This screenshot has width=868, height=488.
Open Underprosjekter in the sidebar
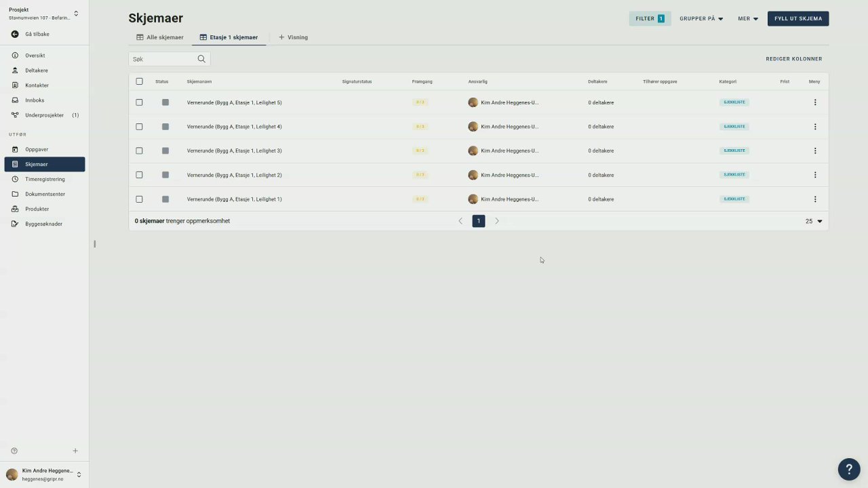tap(45, 115)
